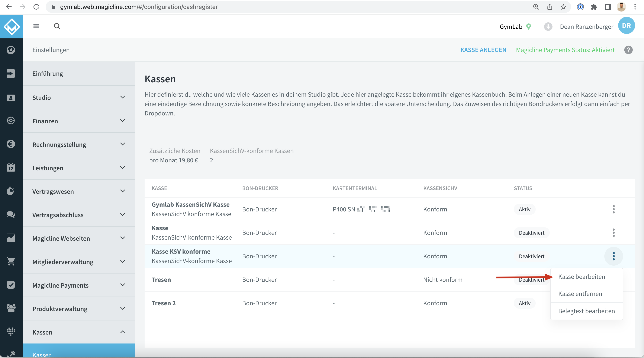Collapse the Kassen section
Viewport: 644px width, 358px height.
pos(79,332)
